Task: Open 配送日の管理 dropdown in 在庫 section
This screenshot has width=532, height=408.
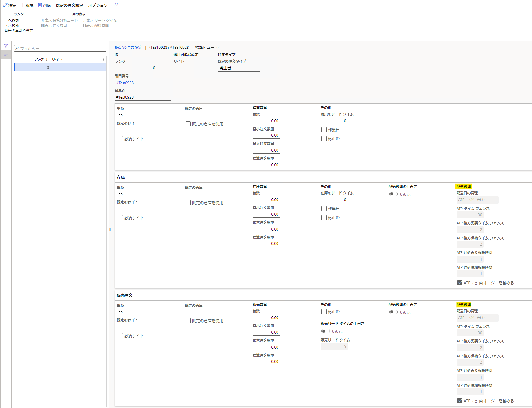Action: 477,200
